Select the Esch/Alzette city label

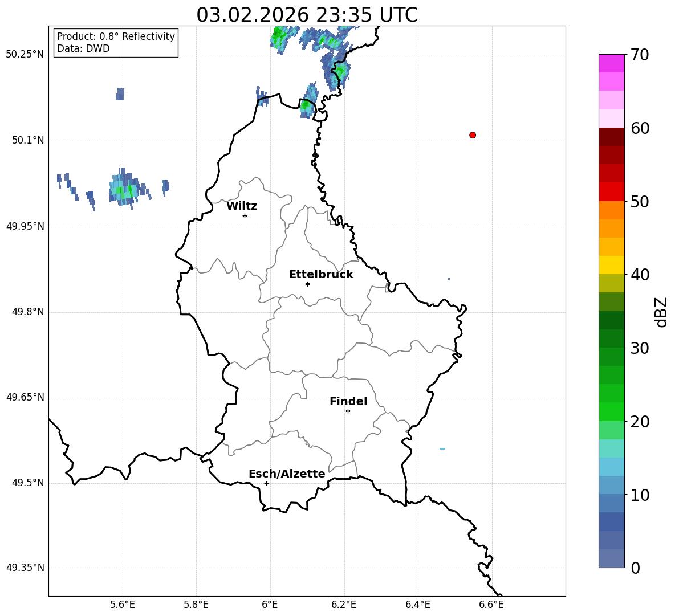(287, 474)
